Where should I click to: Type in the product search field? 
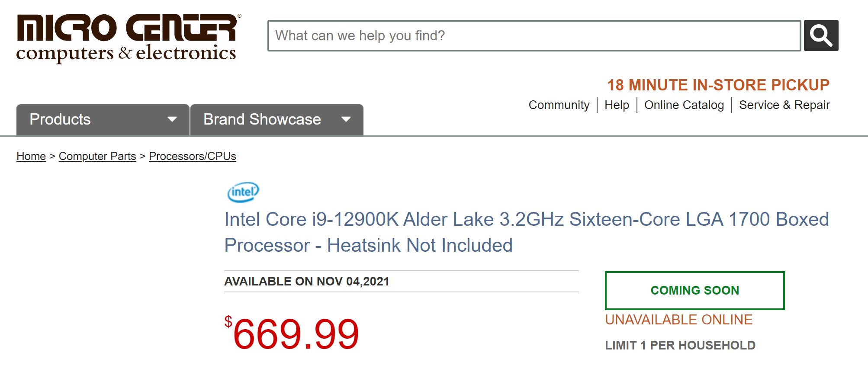coord(534,35)
